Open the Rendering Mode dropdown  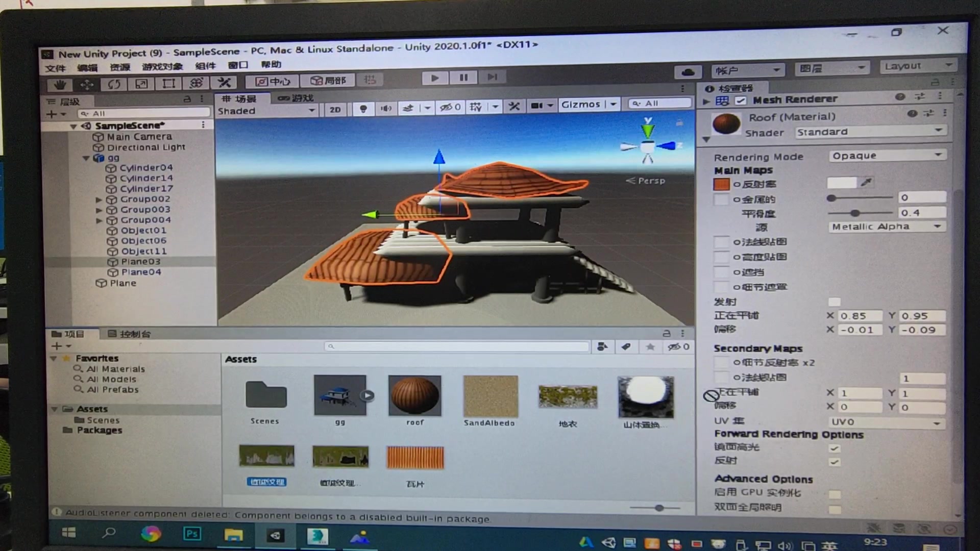[884, 156]
